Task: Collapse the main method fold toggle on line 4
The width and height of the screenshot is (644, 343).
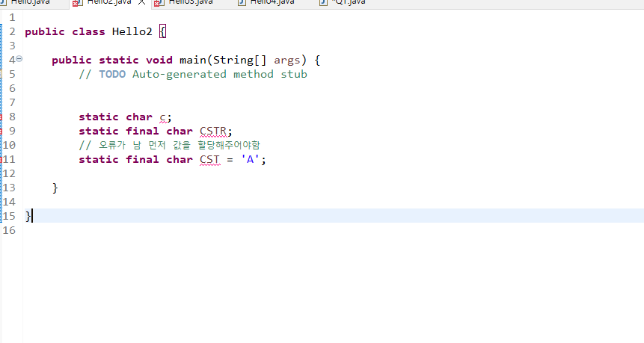Action: coord(19,59)
